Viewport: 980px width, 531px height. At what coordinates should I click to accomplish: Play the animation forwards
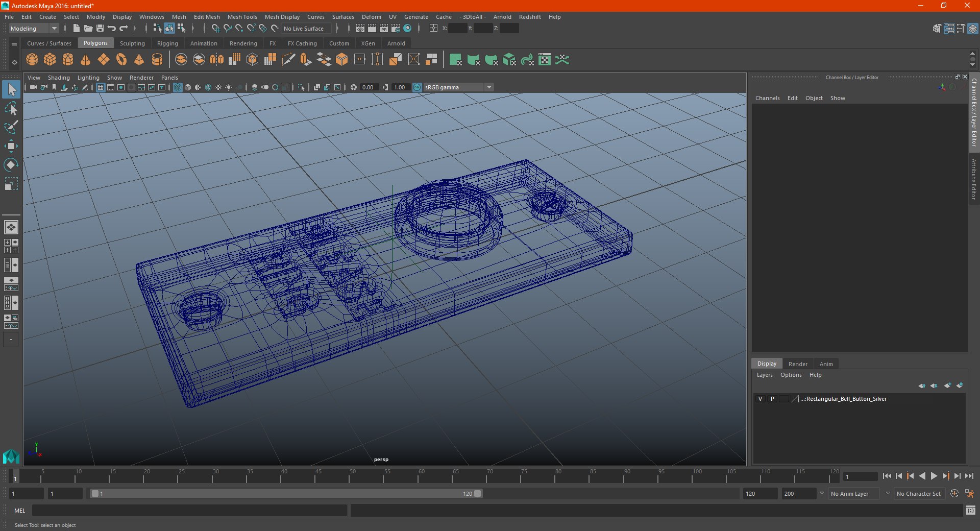(x=934, y=476)
